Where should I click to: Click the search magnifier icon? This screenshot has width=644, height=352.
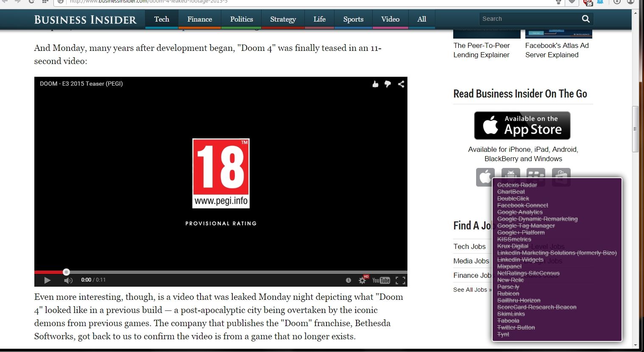(x=586, y=19)
